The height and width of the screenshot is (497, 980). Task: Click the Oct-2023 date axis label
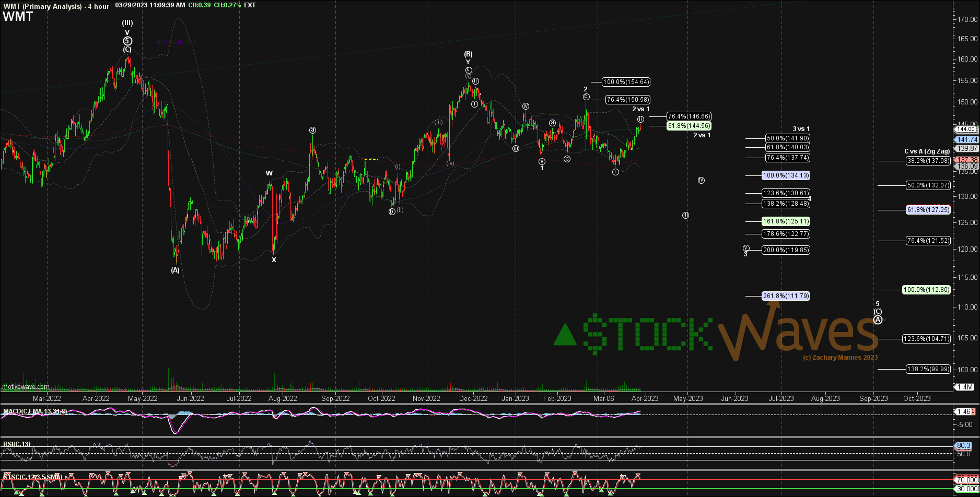(x=917, y=398)
